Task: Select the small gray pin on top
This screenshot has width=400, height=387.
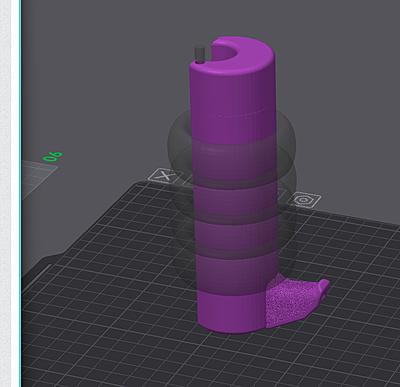Action: (x=199, y=53)
